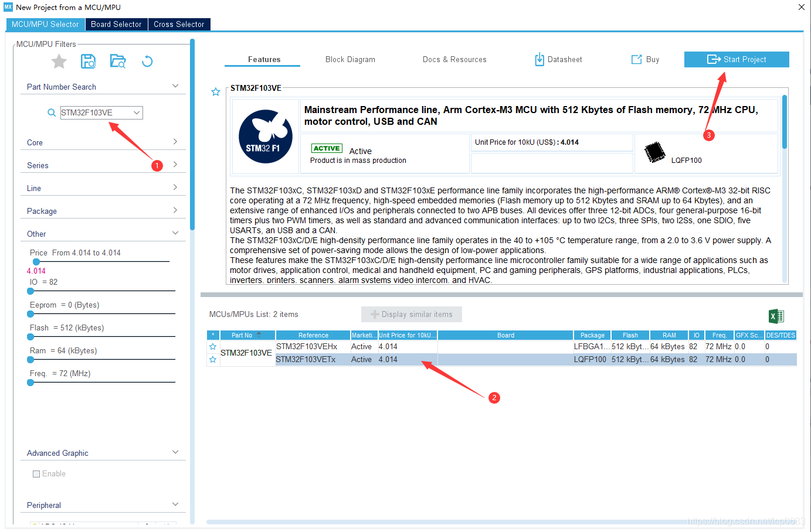This screenshot has width=811, height=532.
Task: Expand the Series filter section
Action: 175,165
